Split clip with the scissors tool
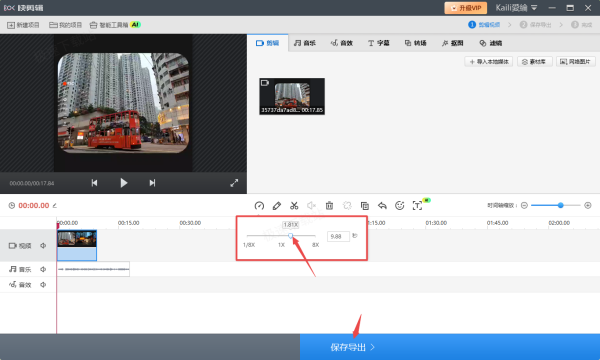 coord(294,206)
